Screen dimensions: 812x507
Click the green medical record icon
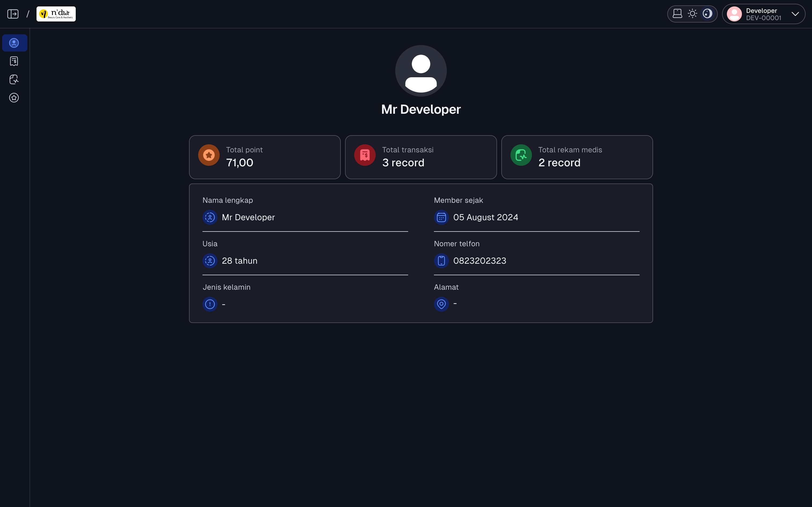click(521, 155)
